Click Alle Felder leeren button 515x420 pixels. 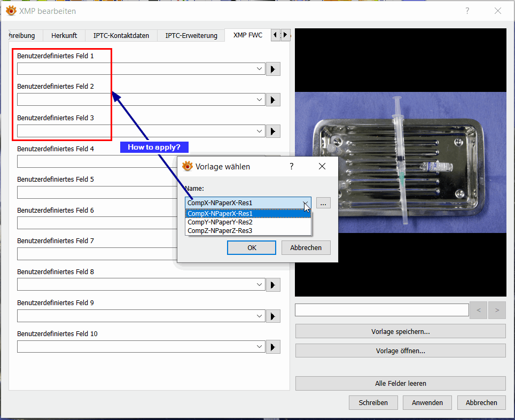pos(400,384)
